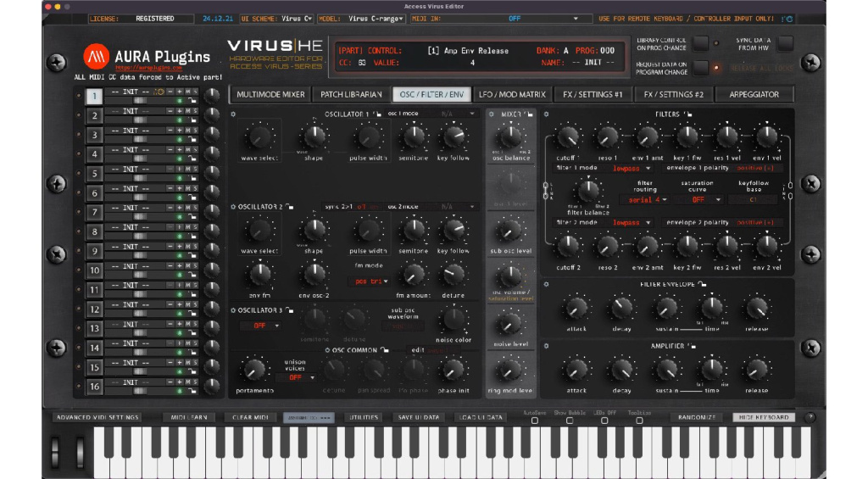Image resolution: width=868 pixels, height=479 pixels.
Task: Click the lock icon beside Filter Envelope title
Action: pyautogui.click(x=702, y=284)
